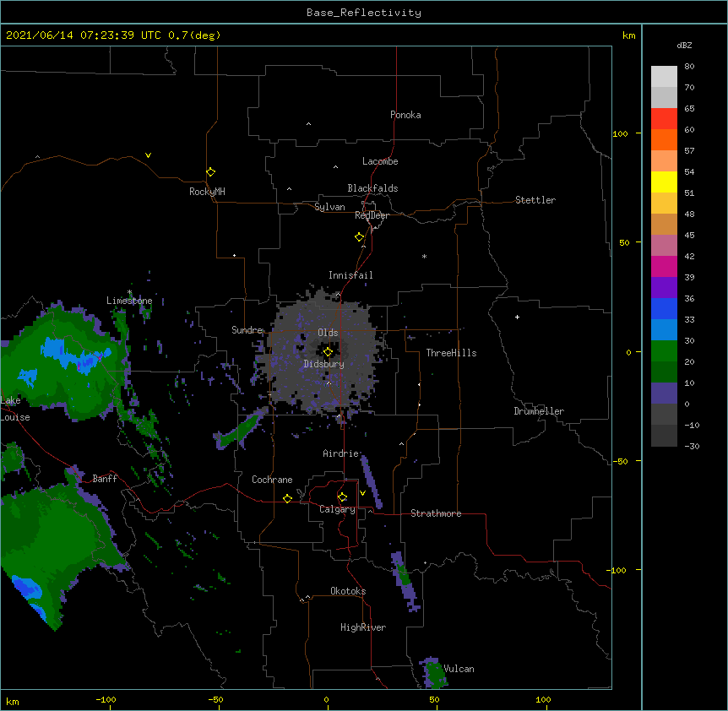728x711 pixels.
Task: Click the RedDeer city label
Action: coord(372,215)
